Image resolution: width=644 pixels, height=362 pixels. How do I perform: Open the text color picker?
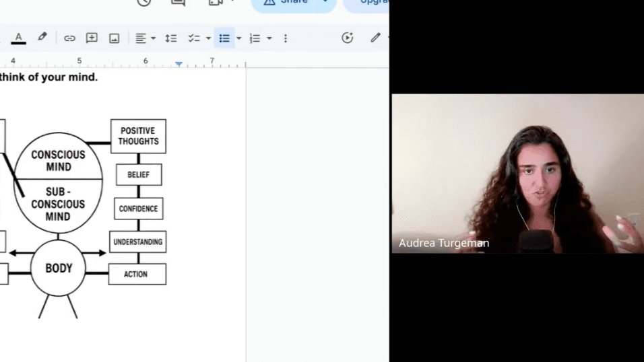[18, 38]
